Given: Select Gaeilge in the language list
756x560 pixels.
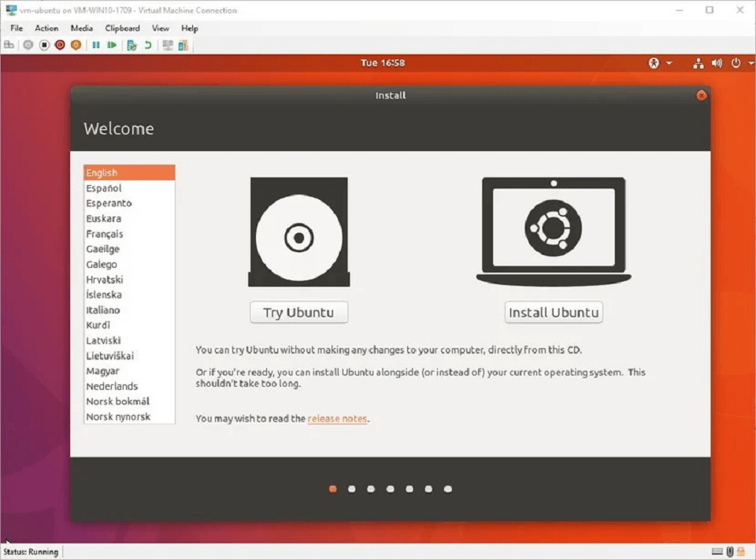Looking at the screenshot, I should point(129,249).
